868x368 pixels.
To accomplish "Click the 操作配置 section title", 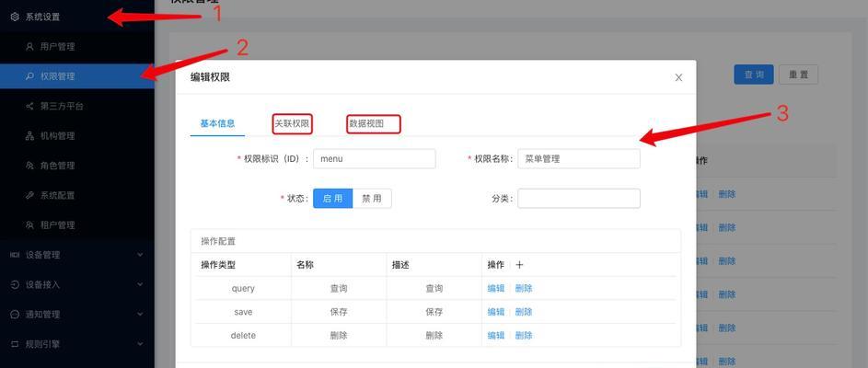I will coord(218,241).
